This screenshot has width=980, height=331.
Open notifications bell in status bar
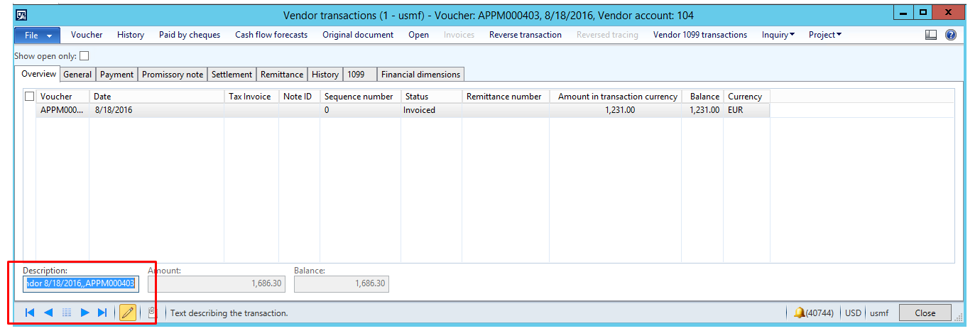[x=799, y=313]
